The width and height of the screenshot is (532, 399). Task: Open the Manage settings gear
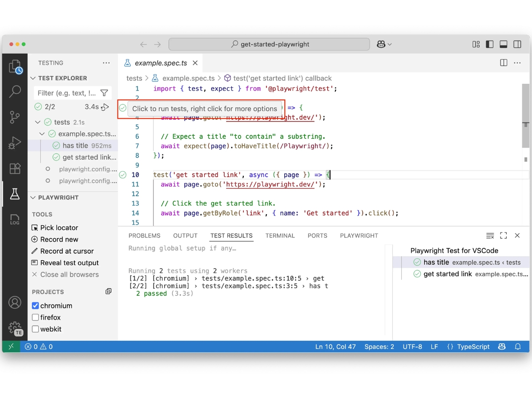pos(15,328)
